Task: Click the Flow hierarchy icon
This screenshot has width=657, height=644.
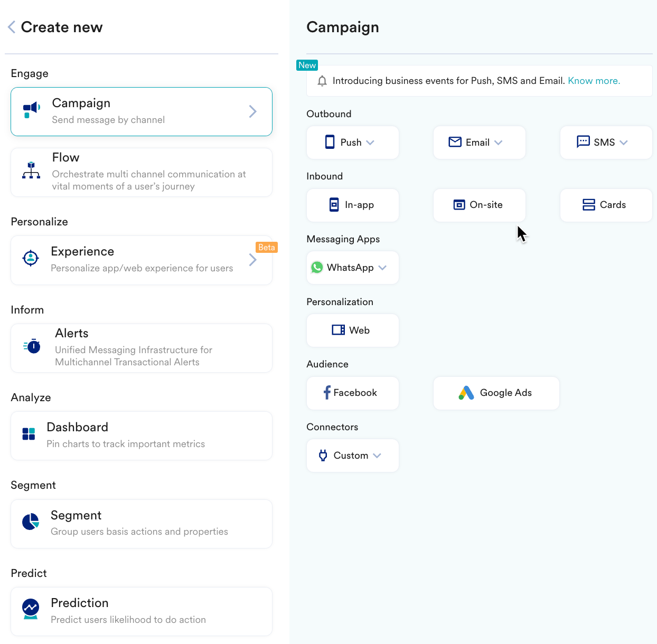Action: (x=31, y=170)
